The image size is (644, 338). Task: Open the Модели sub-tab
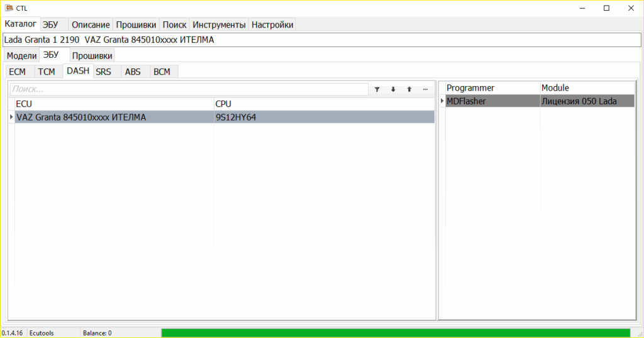(22, 56)
